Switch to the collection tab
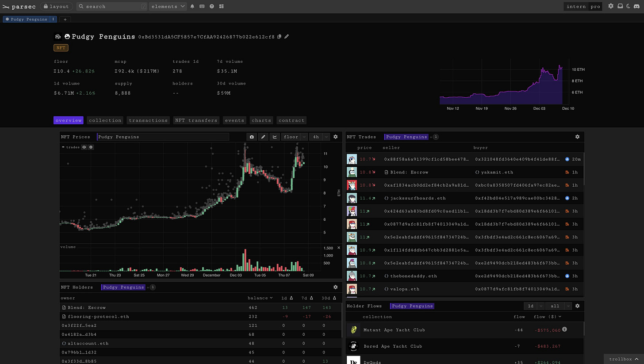This screenshot has height=364, width=644. point(105,120)
